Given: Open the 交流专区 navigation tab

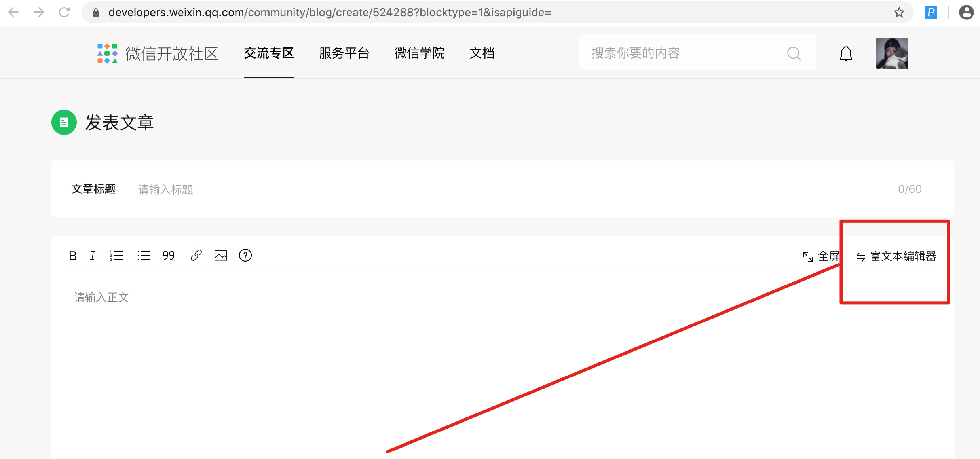Looking at the screenshot, I should [269, 53].
